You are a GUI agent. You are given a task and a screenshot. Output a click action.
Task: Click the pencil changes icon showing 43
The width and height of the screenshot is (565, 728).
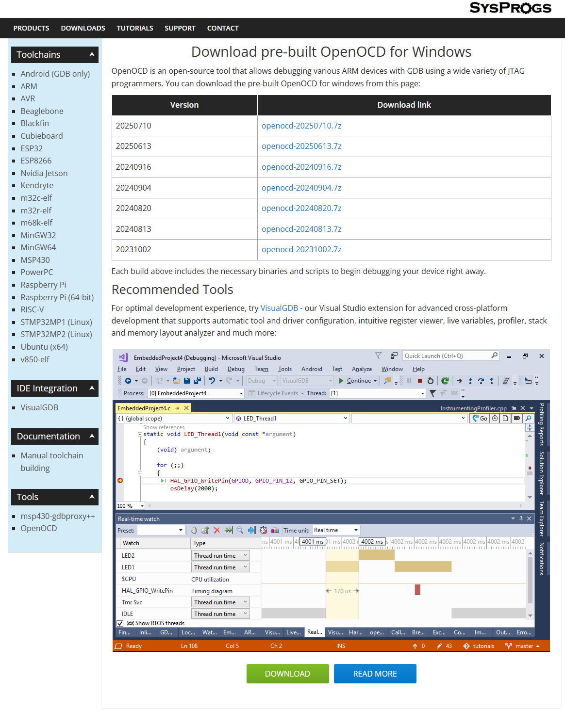(439, 646)
